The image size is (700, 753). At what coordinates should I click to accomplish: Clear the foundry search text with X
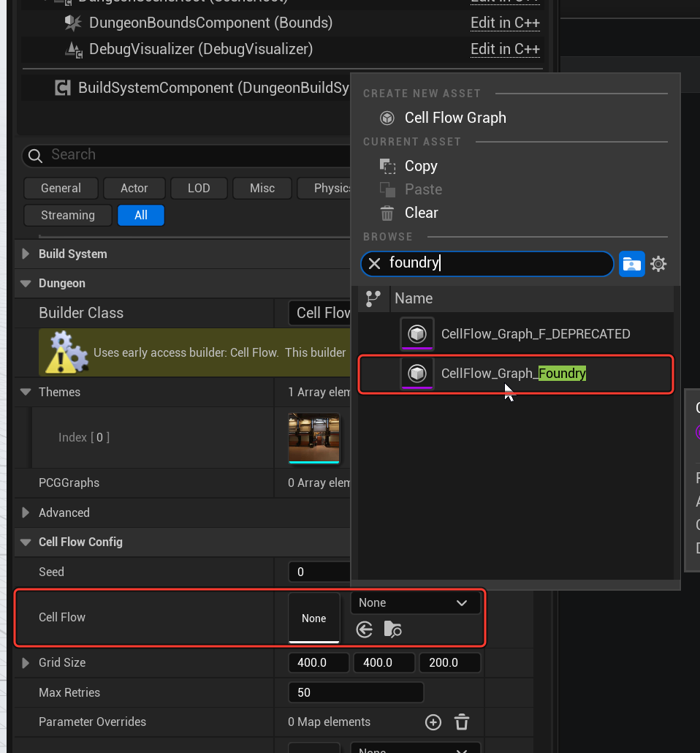click(375, 263)
